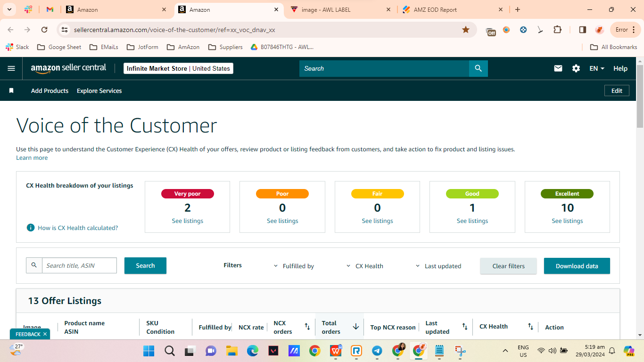Viewport: 644px width, 362px height.
Task: Sort the table by Total orders
Action: click(x=356, y=327)
